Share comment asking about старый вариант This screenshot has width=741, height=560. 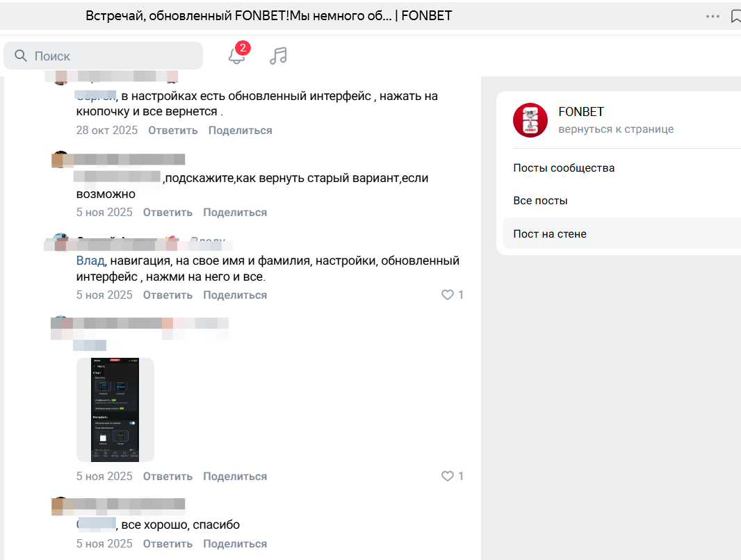pyautogui.click(x=235, y=213)
